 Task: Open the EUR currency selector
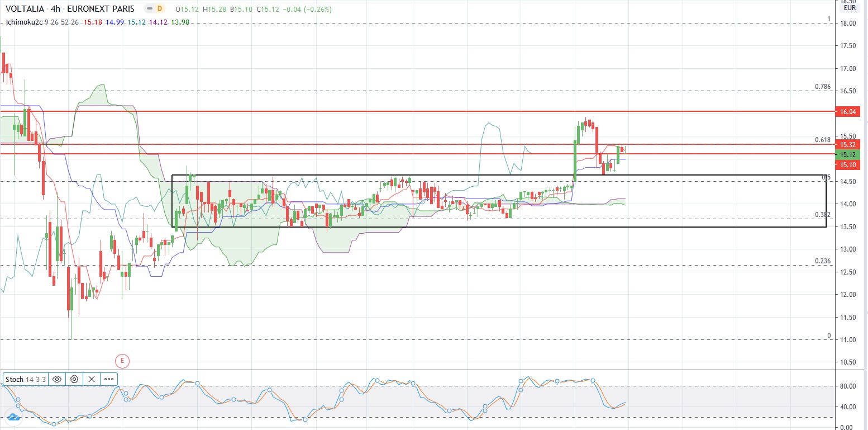[x=850, y=8]
